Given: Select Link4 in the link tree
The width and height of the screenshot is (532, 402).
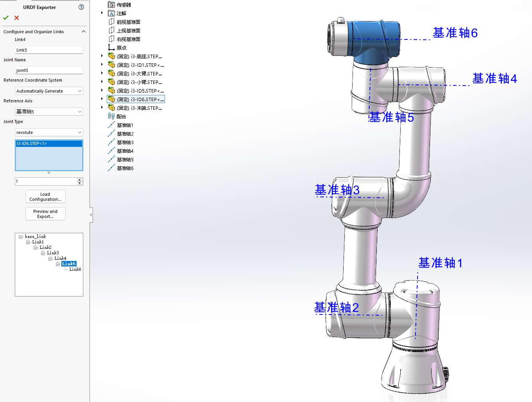Looking at the screenshot, I should (x=60, y=258).
